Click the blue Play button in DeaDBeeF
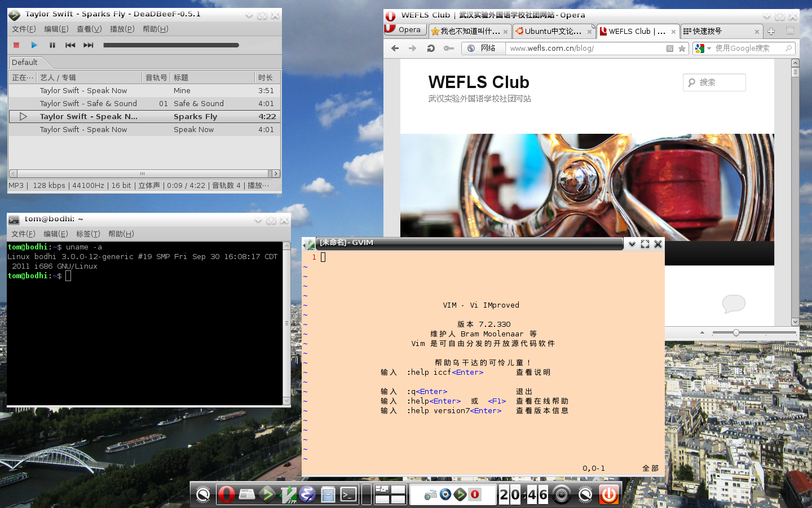 (34, 45)
